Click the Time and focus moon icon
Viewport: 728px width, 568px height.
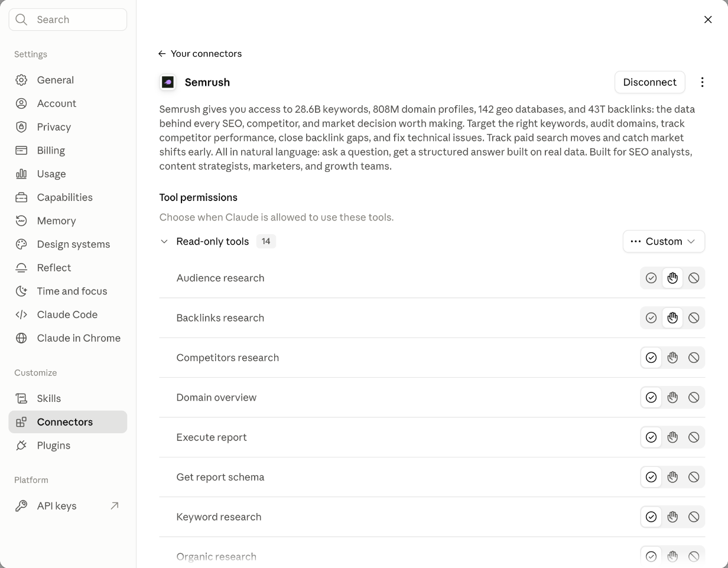click(x=21, y=291)
